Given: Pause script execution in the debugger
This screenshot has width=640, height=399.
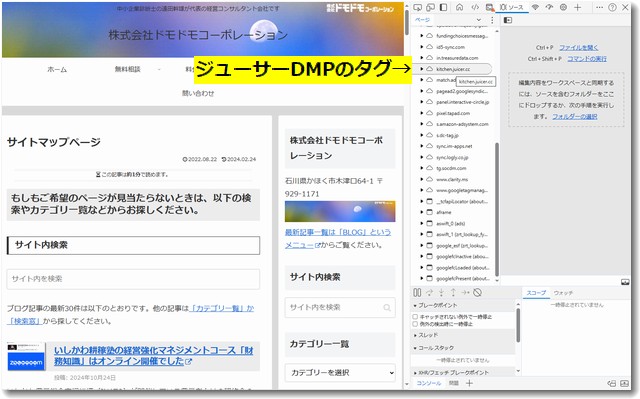Looking at the screenshot, I should tap(417, 293).
